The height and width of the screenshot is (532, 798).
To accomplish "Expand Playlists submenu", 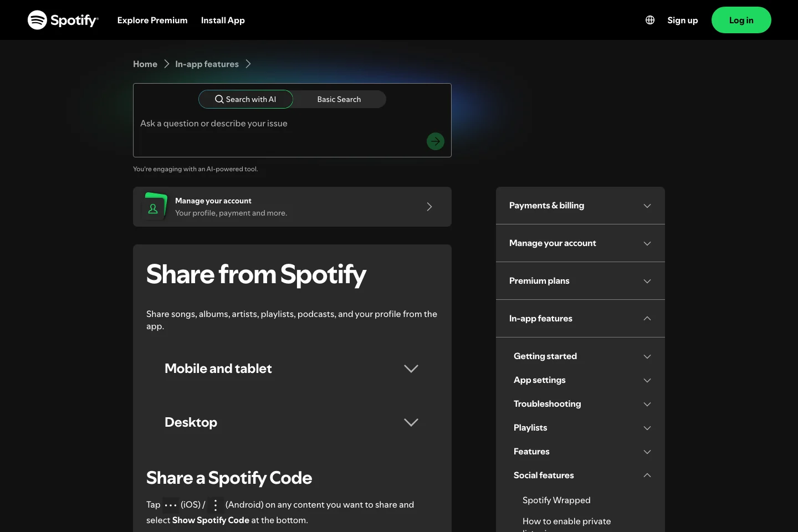I will coord(582,428).
